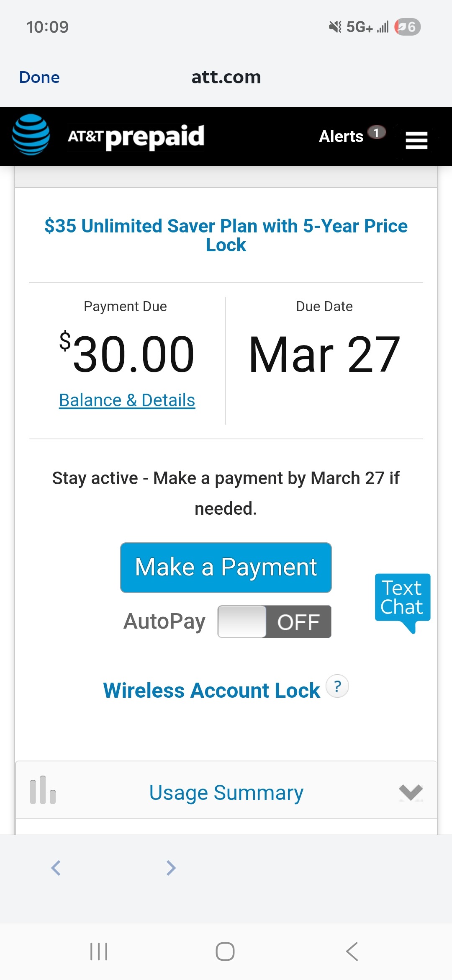Go forward with browser forward arrow
Image resolution: width=452 pixels, height=980 pixels.
171,868
